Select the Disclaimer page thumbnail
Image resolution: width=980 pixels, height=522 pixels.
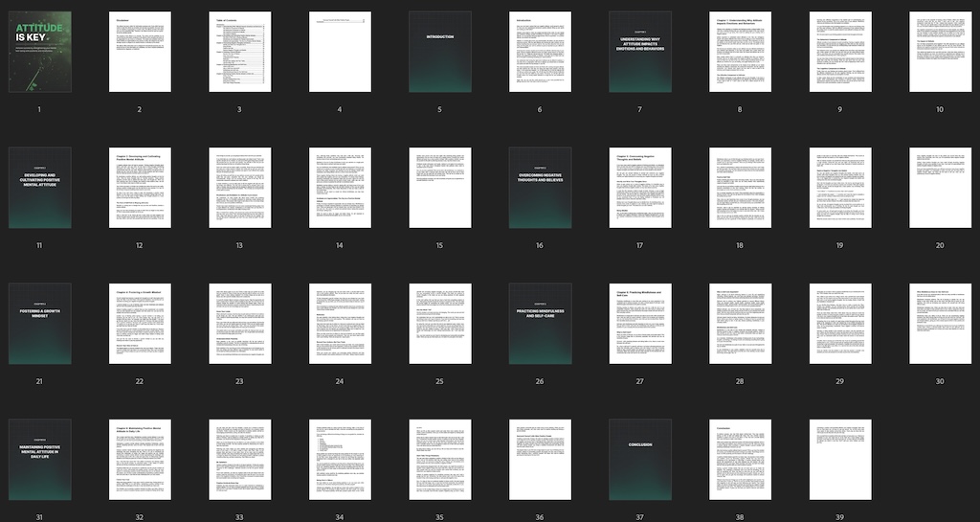140,52
